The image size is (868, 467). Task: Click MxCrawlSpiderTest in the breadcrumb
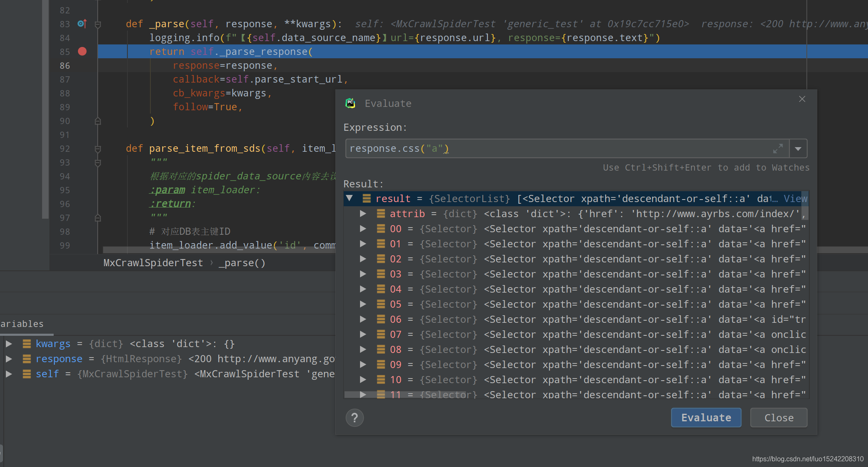(153, 263)
